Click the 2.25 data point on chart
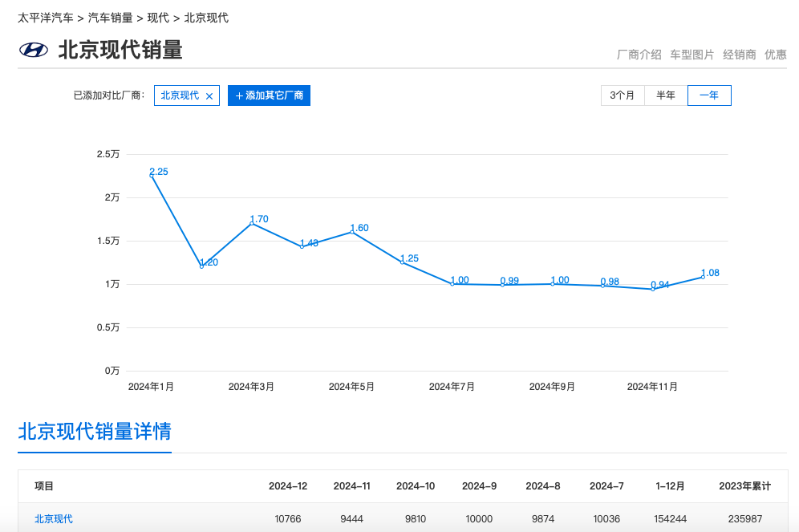 tap(152, 176)
